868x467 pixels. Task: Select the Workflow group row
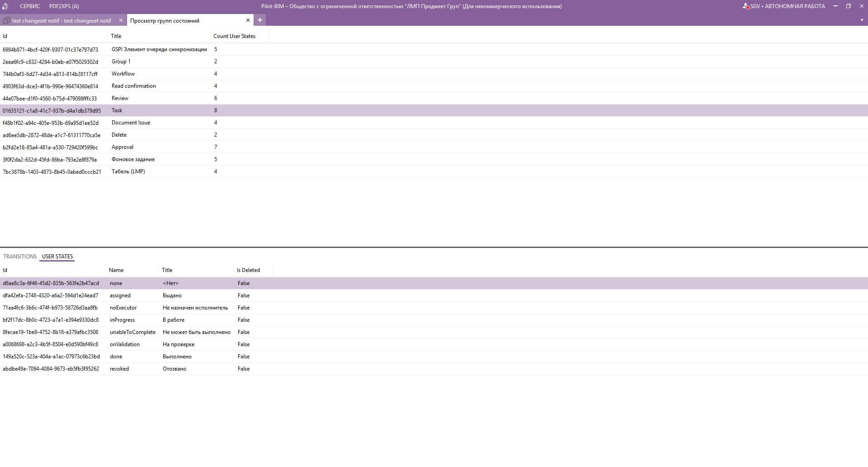[x=123, y=74]
